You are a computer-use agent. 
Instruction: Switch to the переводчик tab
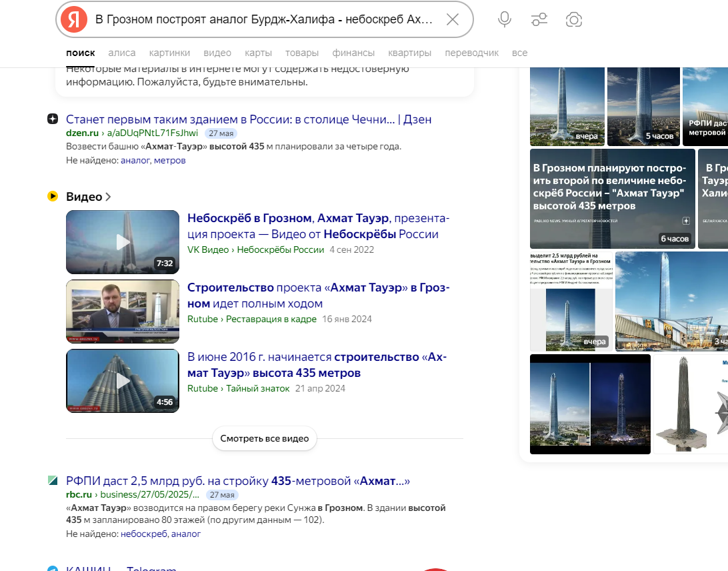pos(472,53)
